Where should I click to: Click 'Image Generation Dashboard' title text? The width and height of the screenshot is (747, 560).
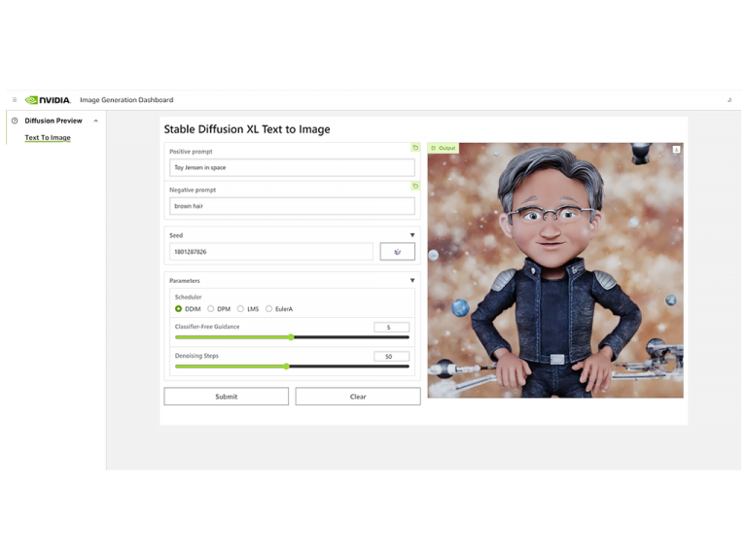point(126,100)
